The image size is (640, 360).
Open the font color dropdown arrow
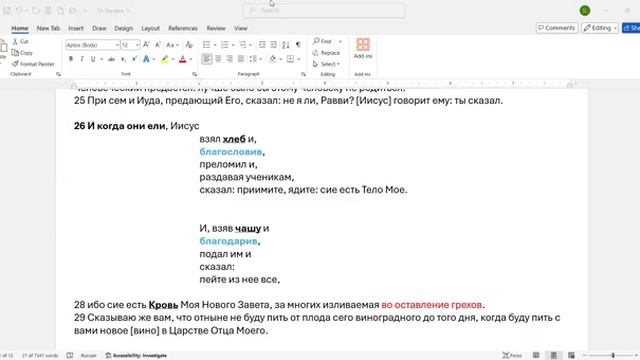[191, 60]
